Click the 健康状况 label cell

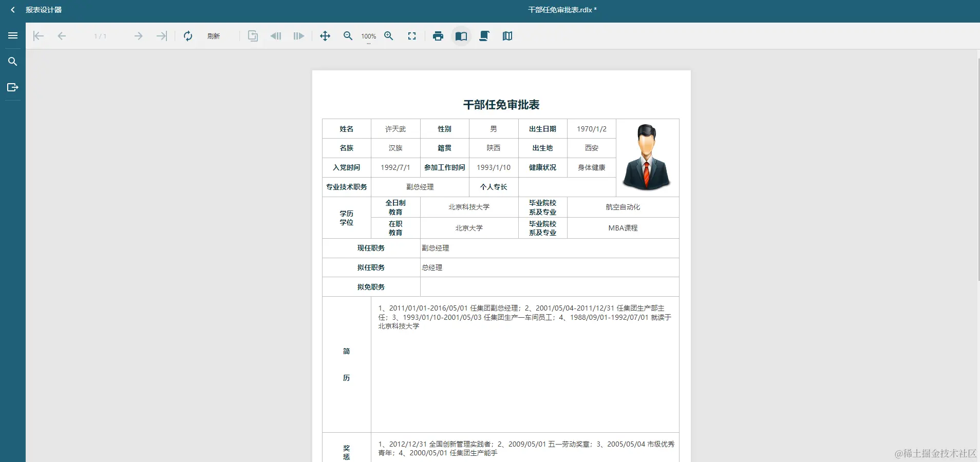click(x=543, y=167)
